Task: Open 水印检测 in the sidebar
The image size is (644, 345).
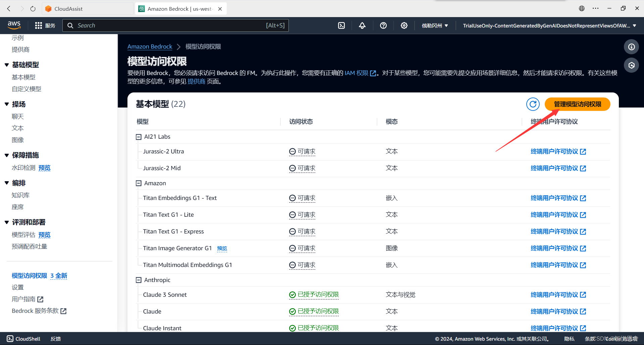Action: pyautogui.click(x=23, y=168)
